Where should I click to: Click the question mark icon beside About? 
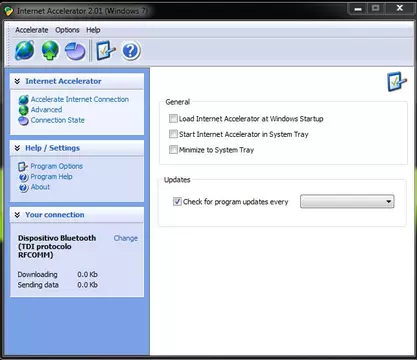click(x=23, y=188)
